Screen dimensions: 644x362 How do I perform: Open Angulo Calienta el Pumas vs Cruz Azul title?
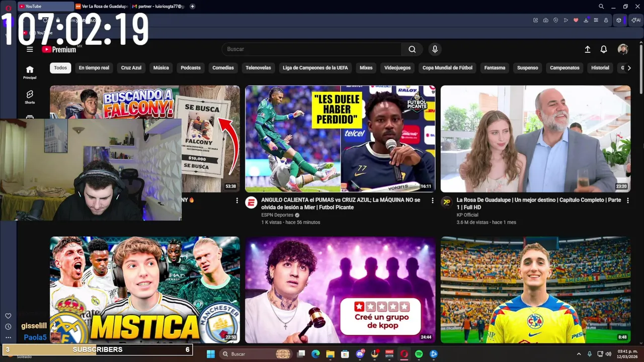coord(341,204)
